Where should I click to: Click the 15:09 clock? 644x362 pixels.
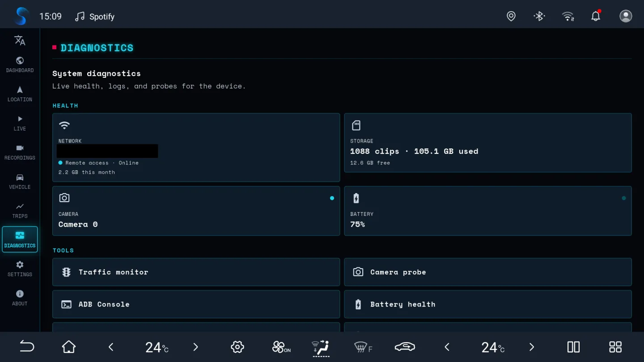(51, 17)
